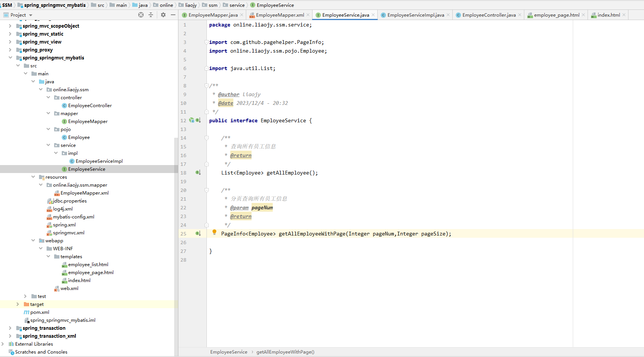
Task: Select springmvc.xml file
Action: click(x=69, y=232)
